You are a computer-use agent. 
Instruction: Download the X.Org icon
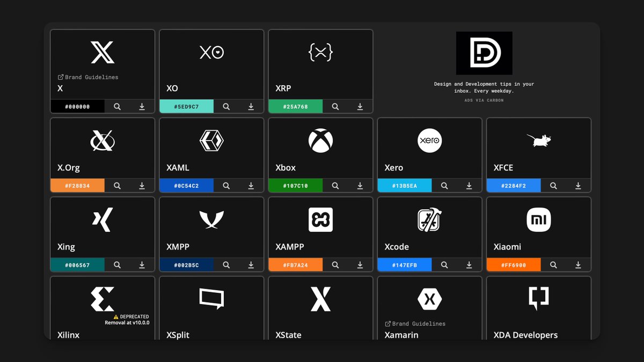click(x=142, y=186)
